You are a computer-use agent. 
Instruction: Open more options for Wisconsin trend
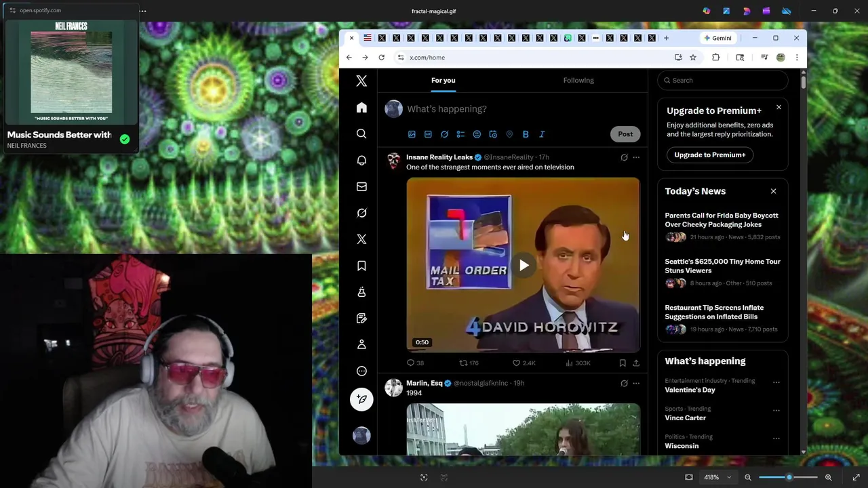(x=776, y=439)
